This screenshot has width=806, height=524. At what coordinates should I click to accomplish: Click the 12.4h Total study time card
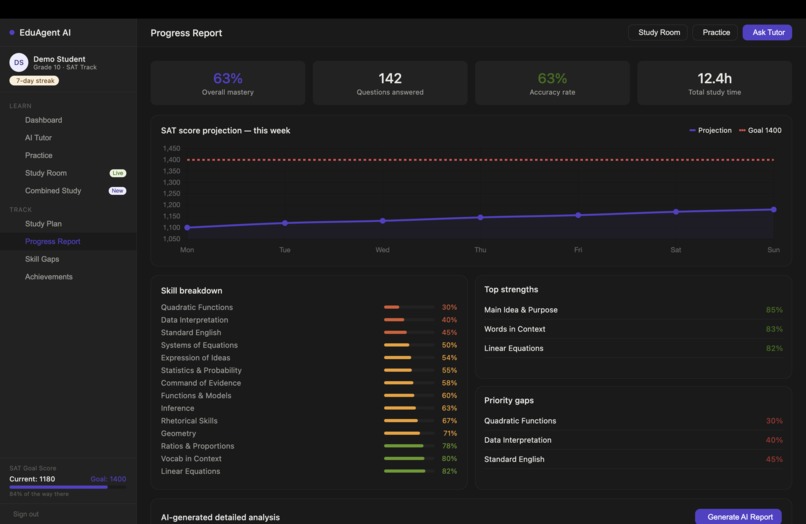click(715, 83)
